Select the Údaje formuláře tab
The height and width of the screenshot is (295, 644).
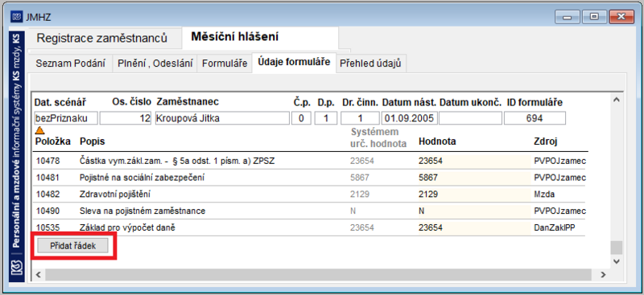(294, 63)
